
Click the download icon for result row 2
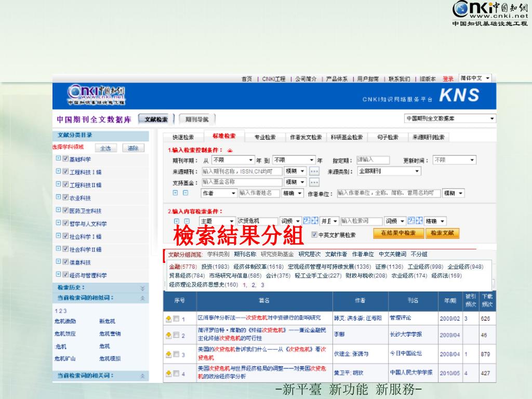click(169, 335)
